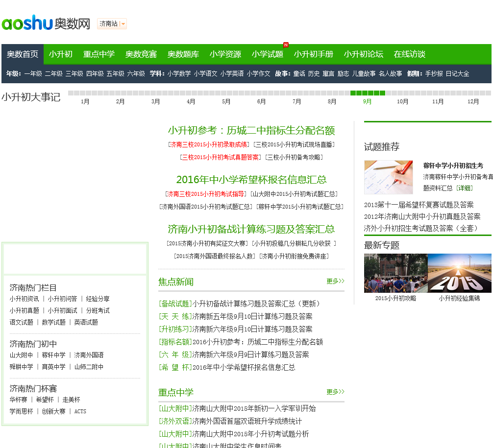The height and width of the screenshot is (448, 493).
Task: Open news 小升初备战计算练习题及答案汇总（更新）
Action: (256, 304)
